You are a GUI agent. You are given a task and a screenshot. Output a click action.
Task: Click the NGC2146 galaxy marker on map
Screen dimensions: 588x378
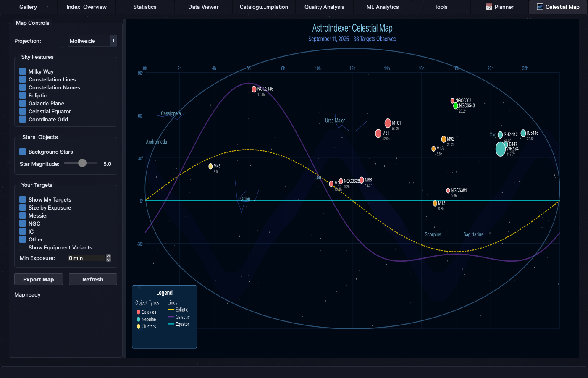point(254,89)
